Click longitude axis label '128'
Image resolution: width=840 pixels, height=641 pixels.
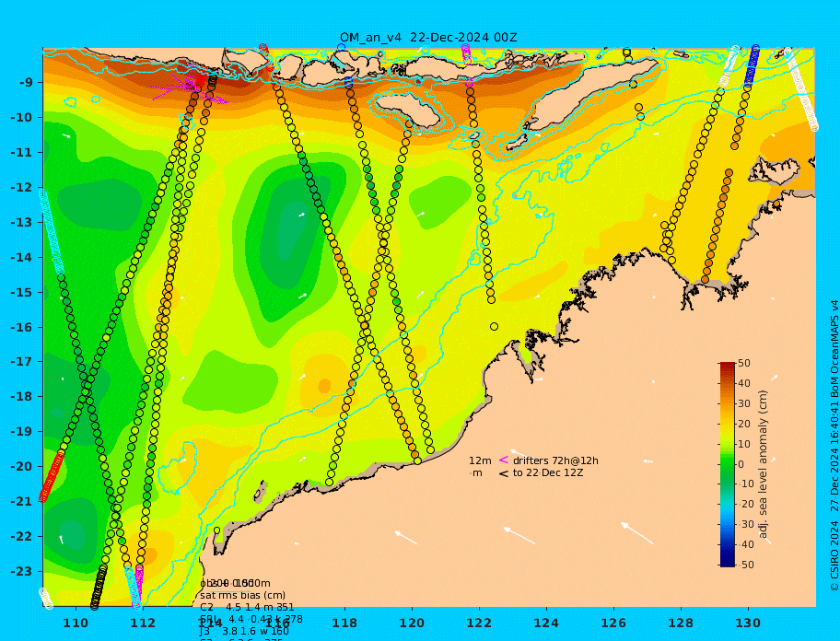[x=681, y=624]
